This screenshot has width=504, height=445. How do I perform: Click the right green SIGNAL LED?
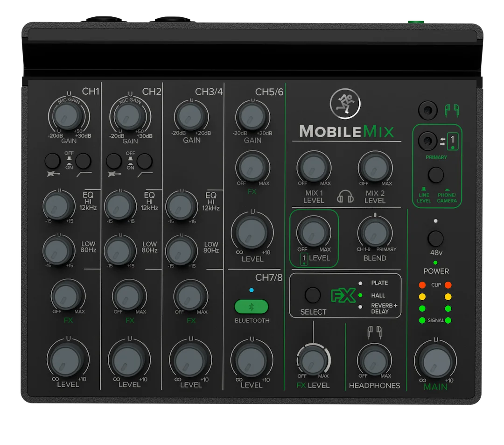[448, 320]
